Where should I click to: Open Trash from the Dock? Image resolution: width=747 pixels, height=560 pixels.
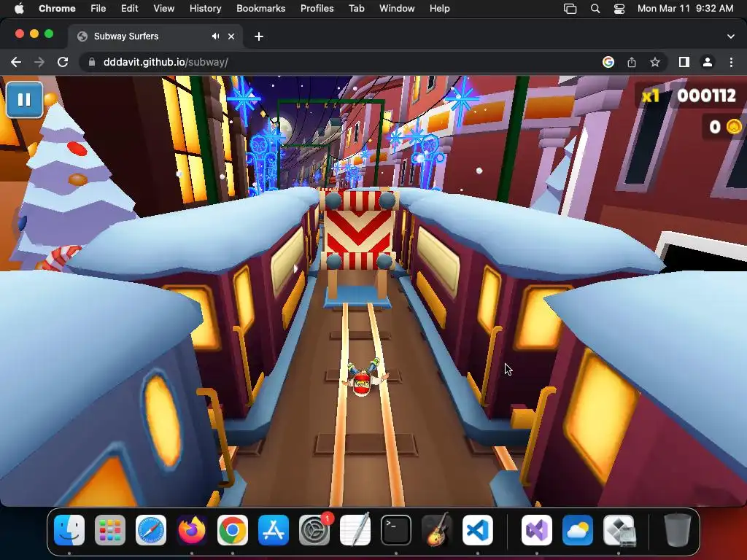pos(678,529)
